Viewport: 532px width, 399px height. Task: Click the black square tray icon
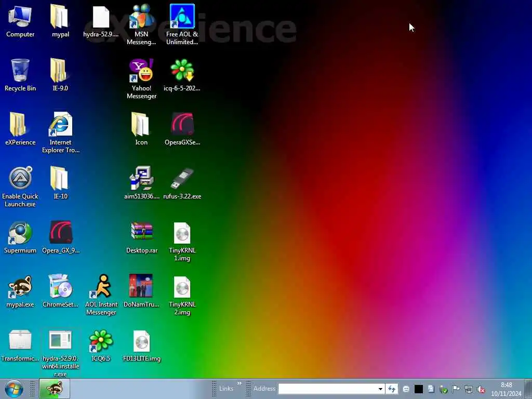[419, 389]
